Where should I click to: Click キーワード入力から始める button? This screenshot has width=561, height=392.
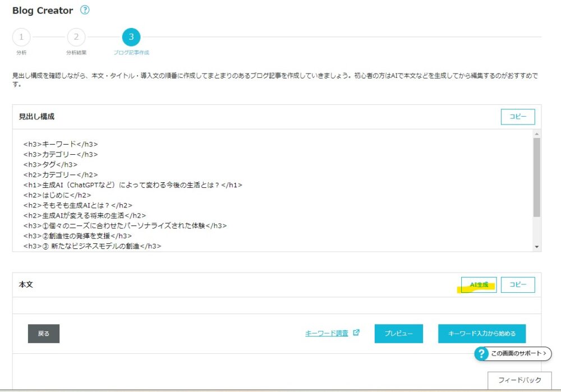pyautogui.click(x=481, y=333)
